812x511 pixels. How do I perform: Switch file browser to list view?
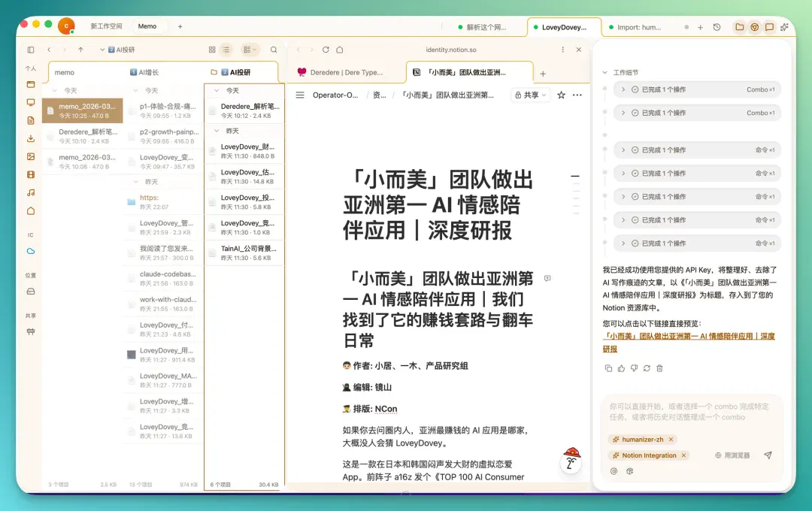click(x=226, y=50)
